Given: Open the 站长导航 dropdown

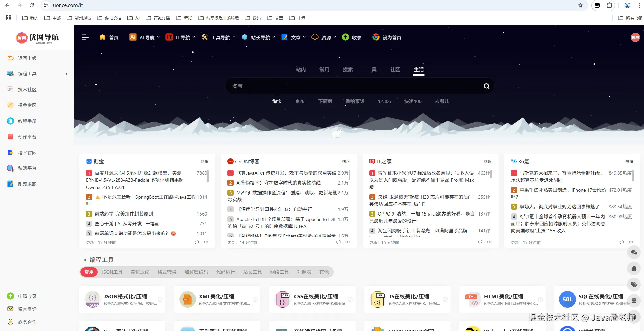Looking at the screenshot, I should 258,37.
